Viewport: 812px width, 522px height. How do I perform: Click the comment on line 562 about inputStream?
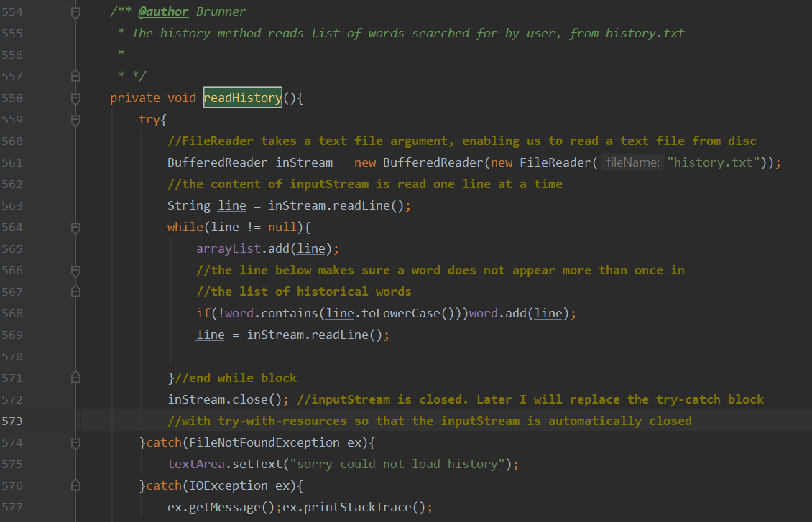(x=365, y=185)
